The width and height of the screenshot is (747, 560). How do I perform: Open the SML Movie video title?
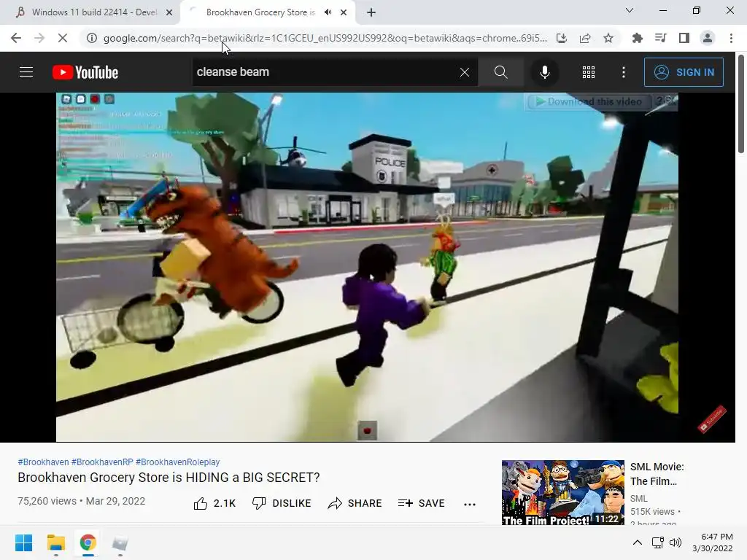tap(657, 474)
